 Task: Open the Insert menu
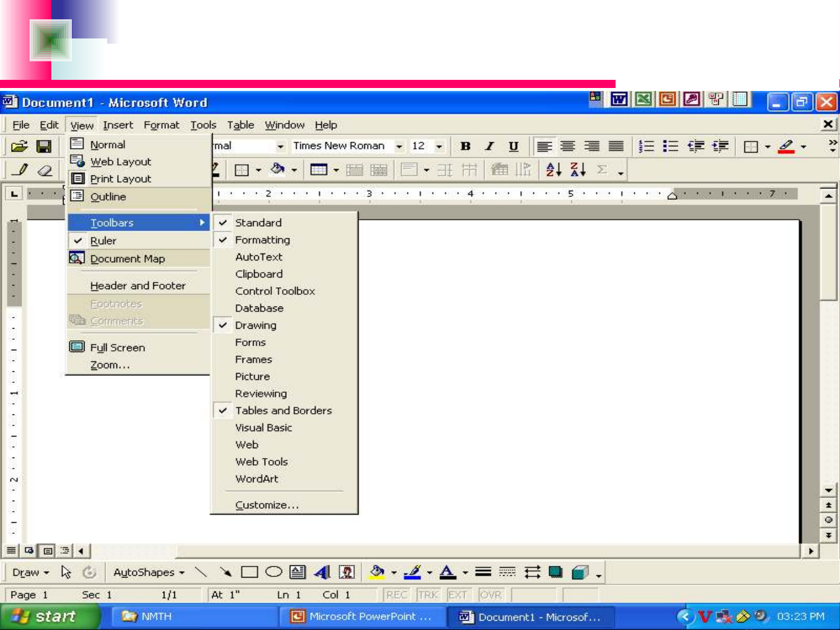[118, 125]
